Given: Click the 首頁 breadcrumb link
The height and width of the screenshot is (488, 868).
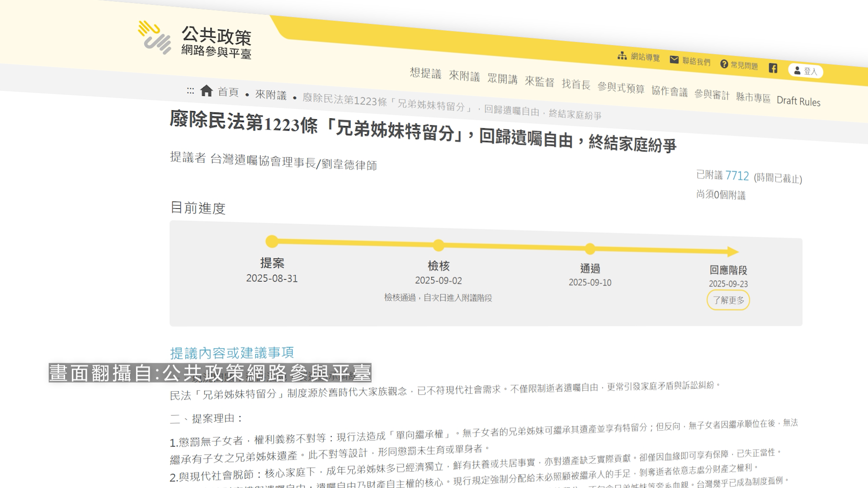Looking at the screenshot, I should pos(228,92).
